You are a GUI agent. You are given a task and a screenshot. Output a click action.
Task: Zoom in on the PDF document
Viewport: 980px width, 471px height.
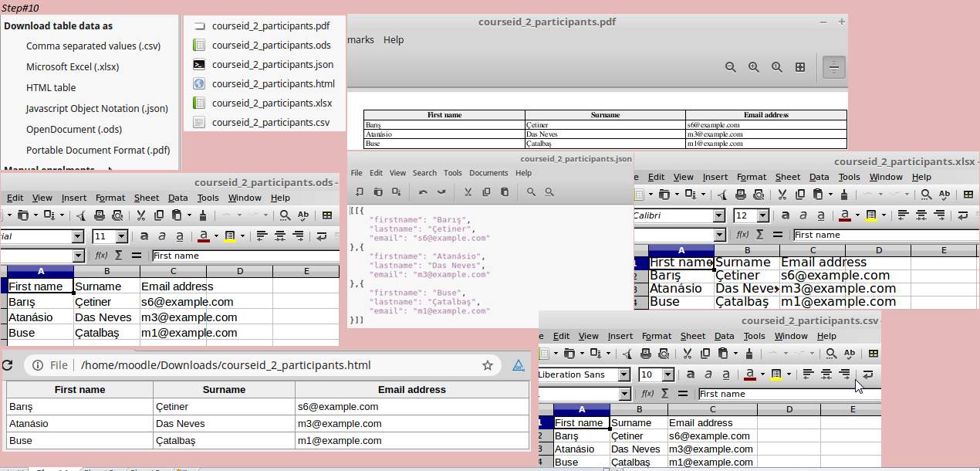(x=754, y=67)
